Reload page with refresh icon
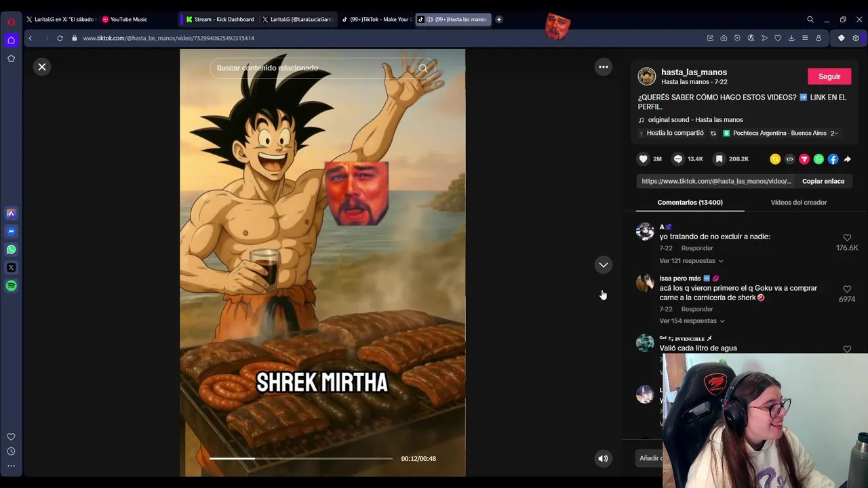This screenshot has height=488, width=868. [60, 38]
